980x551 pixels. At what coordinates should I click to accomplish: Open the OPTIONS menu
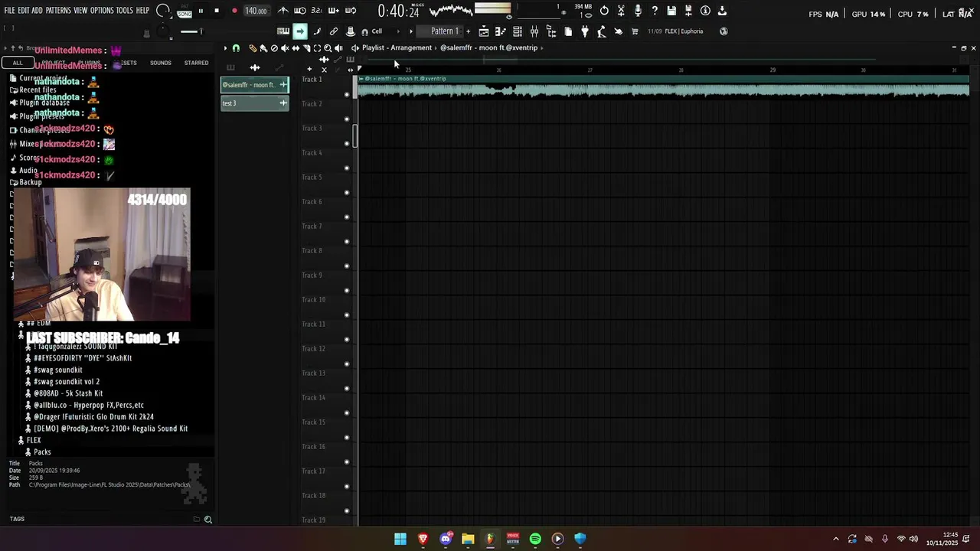[x=102, y=11]
